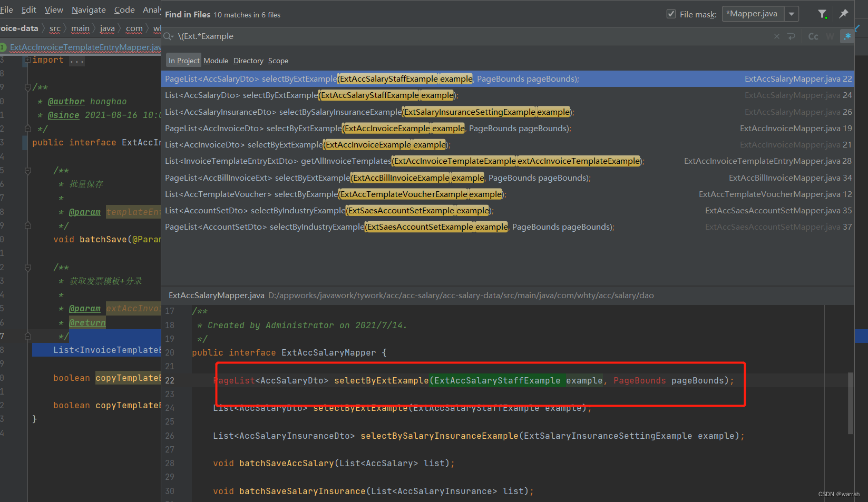Open the Code menu
The image size is (868, 502).
coord(124,9)
